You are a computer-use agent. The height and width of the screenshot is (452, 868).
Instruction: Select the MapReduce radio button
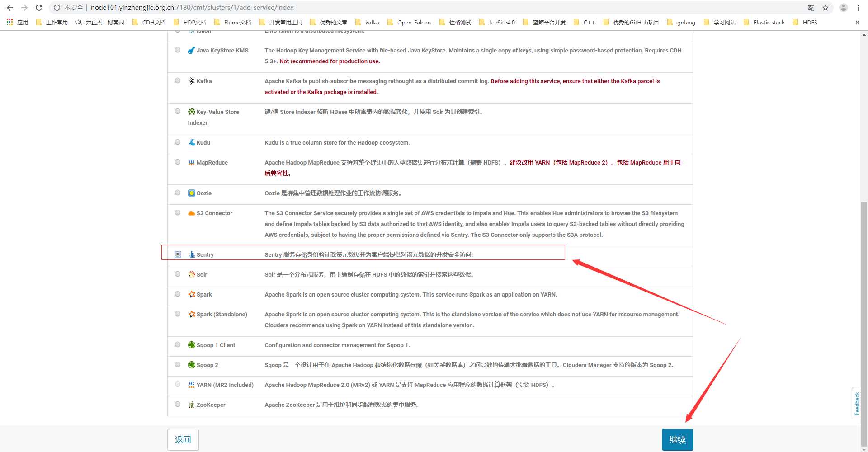tap(178, 162)
